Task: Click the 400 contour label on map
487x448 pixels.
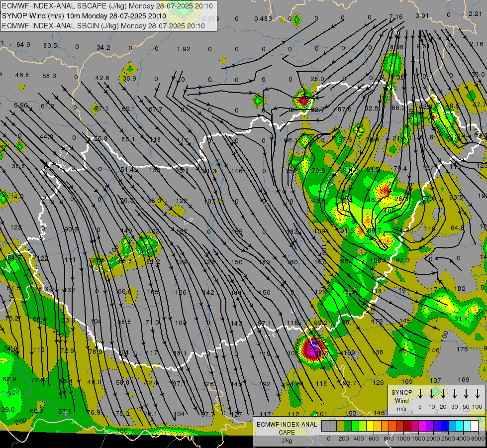Action: 390,211
